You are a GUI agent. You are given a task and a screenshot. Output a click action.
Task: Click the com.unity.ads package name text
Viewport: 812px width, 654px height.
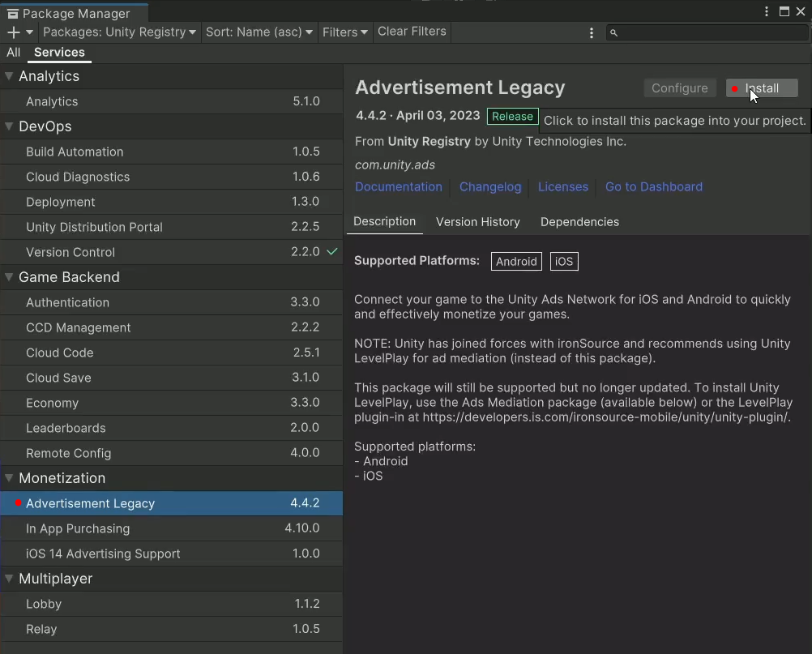(x=395, y=165)
